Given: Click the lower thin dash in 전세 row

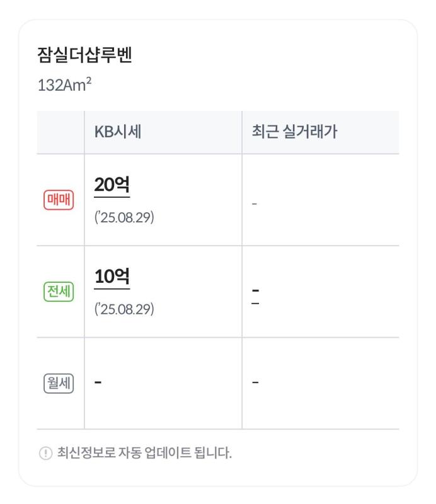Looking at the screenshot, I should [255, 304].
